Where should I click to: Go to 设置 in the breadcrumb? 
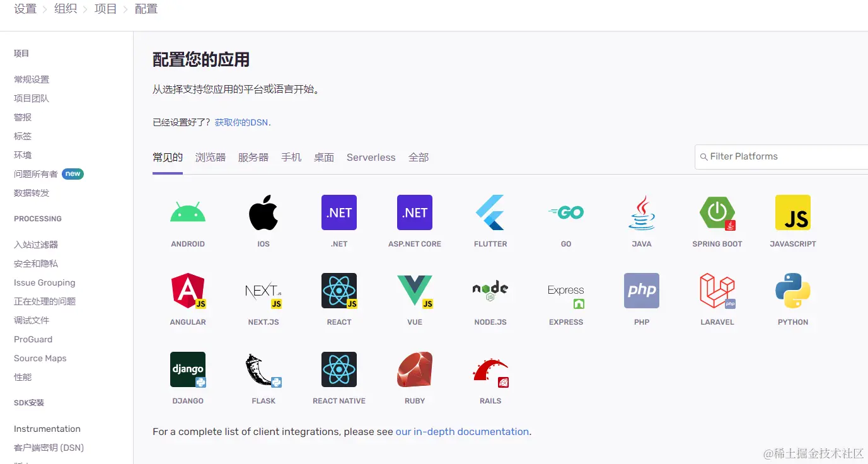(25, 9)
